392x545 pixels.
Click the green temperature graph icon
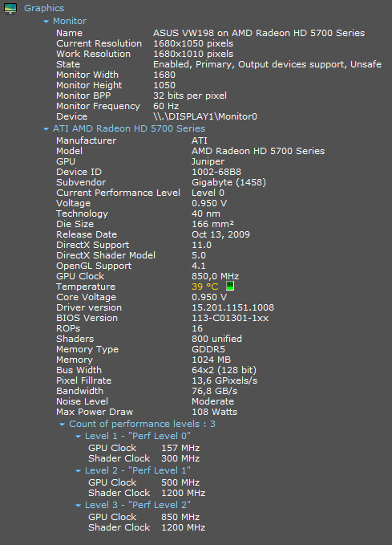click(230, 286)
